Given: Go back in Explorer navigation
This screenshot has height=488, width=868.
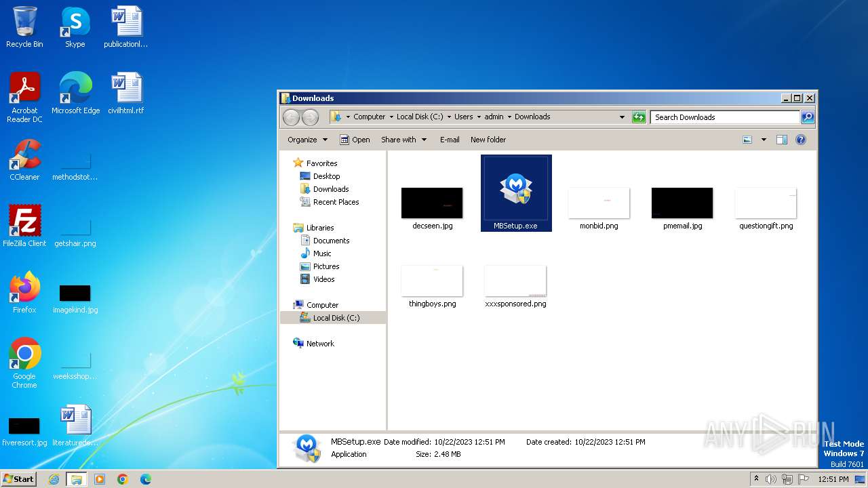Looking at the screenshot, I should click(291, 117).
